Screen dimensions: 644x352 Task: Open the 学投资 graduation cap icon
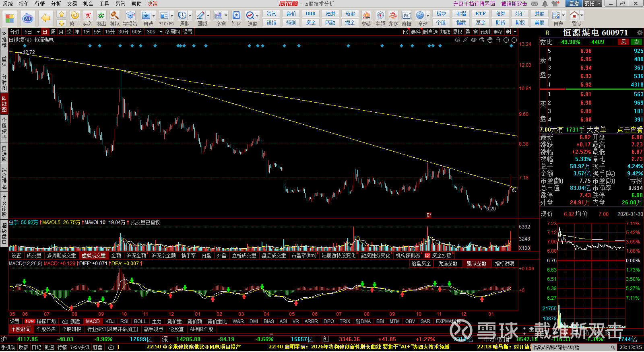point(130,15)
